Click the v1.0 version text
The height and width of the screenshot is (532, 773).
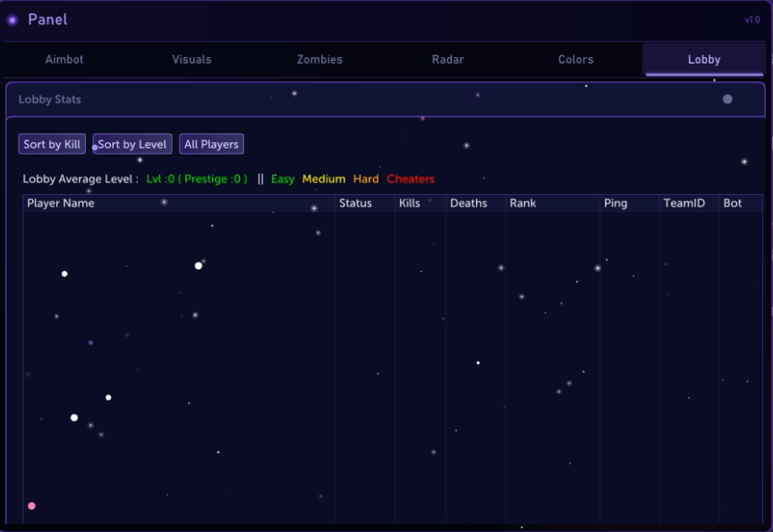[x=752, y=21]
